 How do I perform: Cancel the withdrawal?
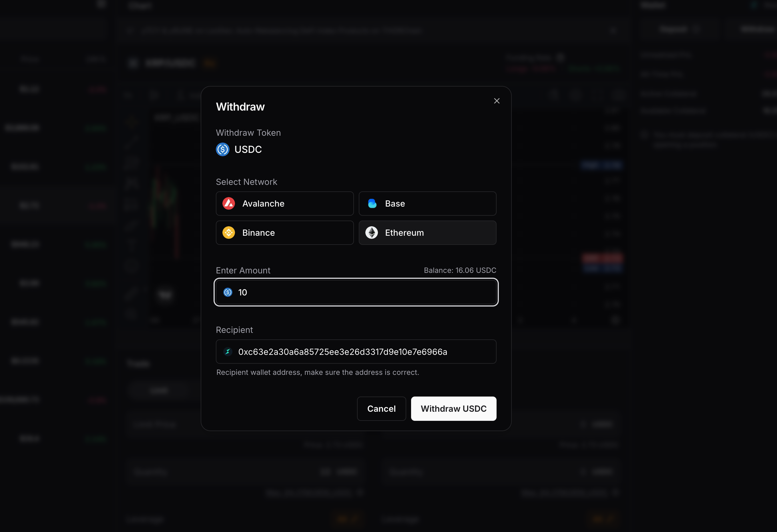381,409
